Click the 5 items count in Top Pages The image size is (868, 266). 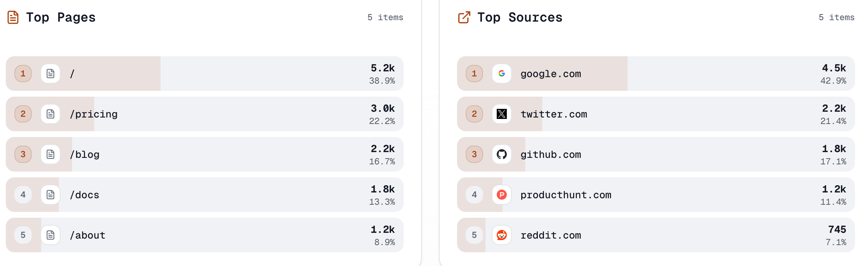(385, 17)
